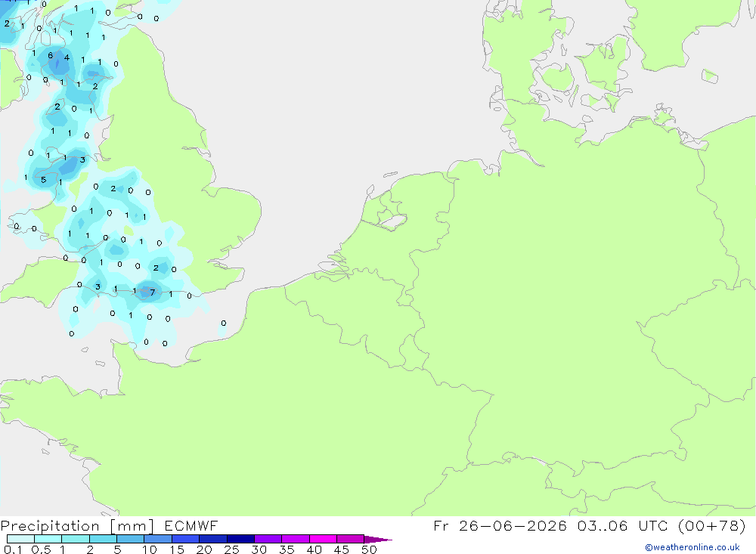Image resolution: width=756 pixels, height=554 pixels.
Task: Click the "(00+78)" forecast hour text
Action: pyautogui.click(x=712, y=525)
